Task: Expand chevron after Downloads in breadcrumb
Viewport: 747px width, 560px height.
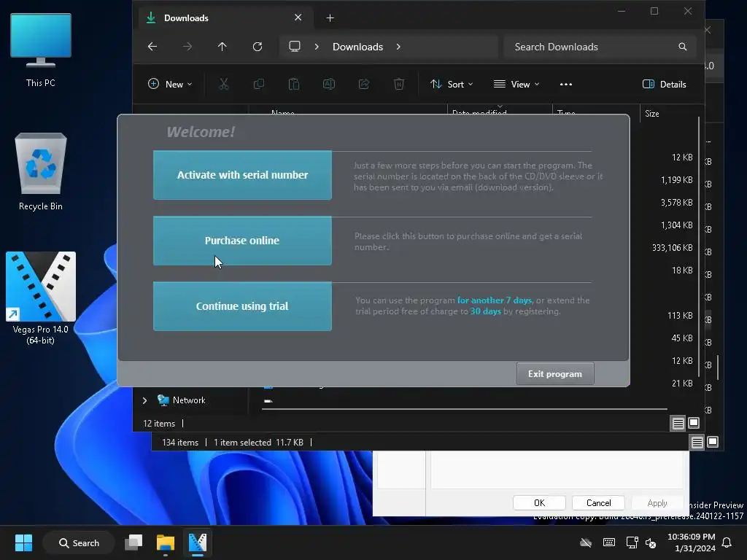Action: point(398,47)
